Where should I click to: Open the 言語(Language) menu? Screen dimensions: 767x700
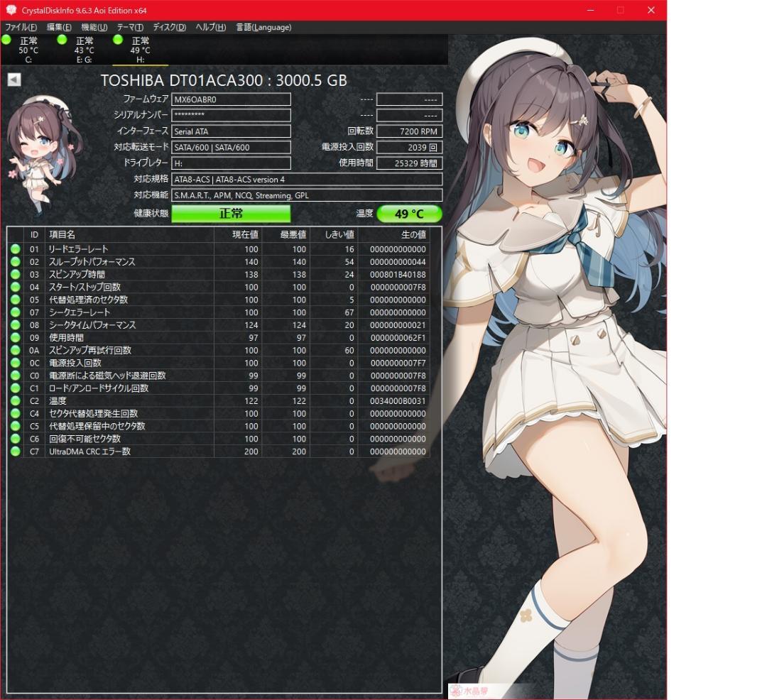pos(263,27)
